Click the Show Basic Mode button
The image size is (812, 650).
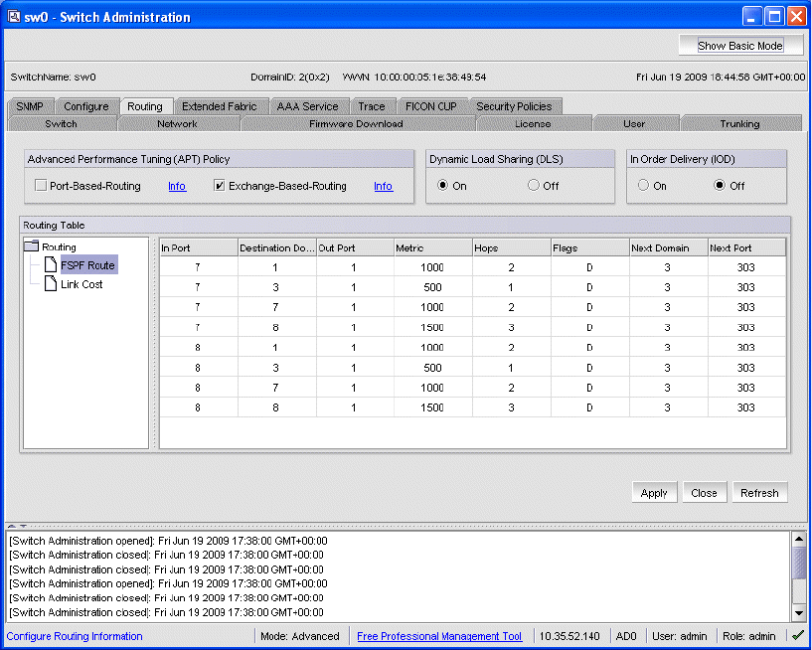(x=740, y=46)
